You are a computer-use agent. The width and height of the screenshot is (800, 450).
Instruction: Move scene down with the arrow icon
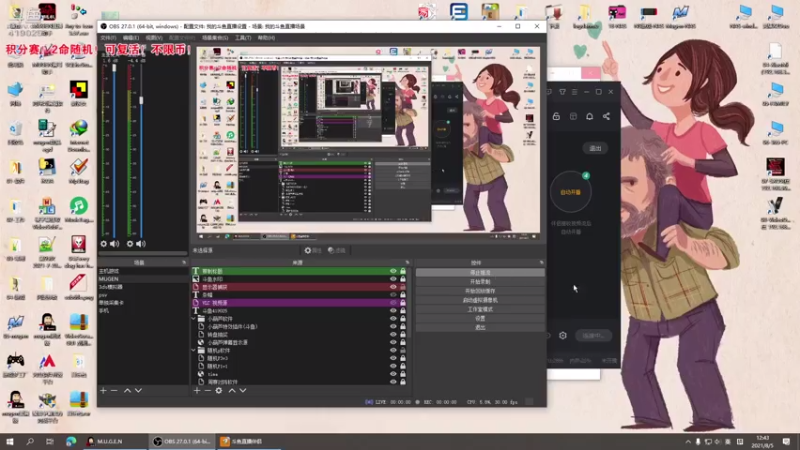click(x=138, y=390)
